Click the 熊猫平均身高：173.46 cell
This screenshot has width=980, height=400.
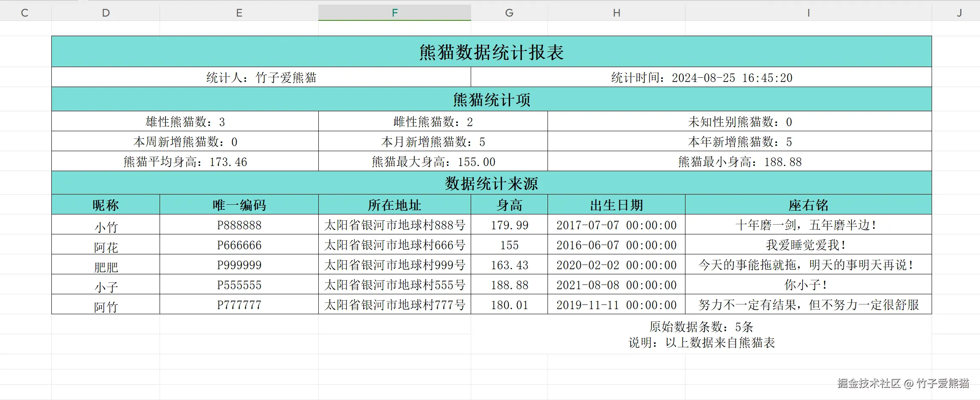coord(185,161)
